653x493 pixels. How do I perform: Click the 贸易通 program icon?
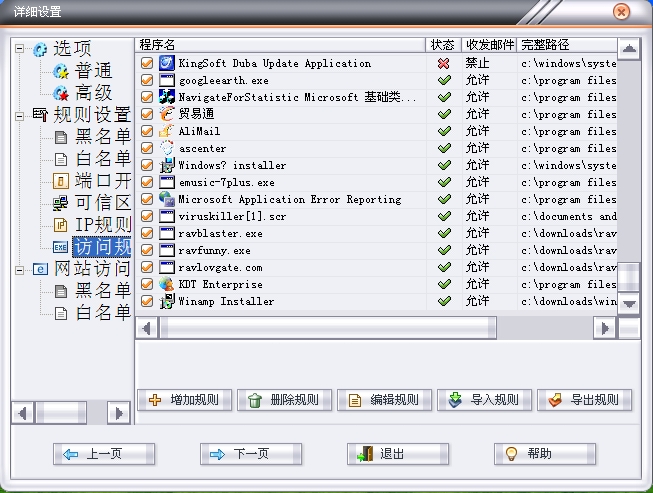[x=167, y=114]
